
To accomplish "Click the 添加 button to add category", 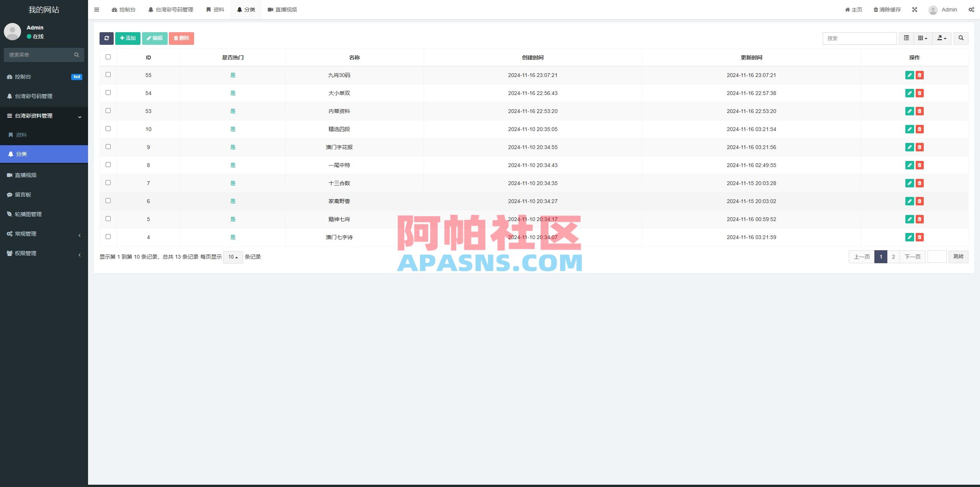I will click(128, 38).
